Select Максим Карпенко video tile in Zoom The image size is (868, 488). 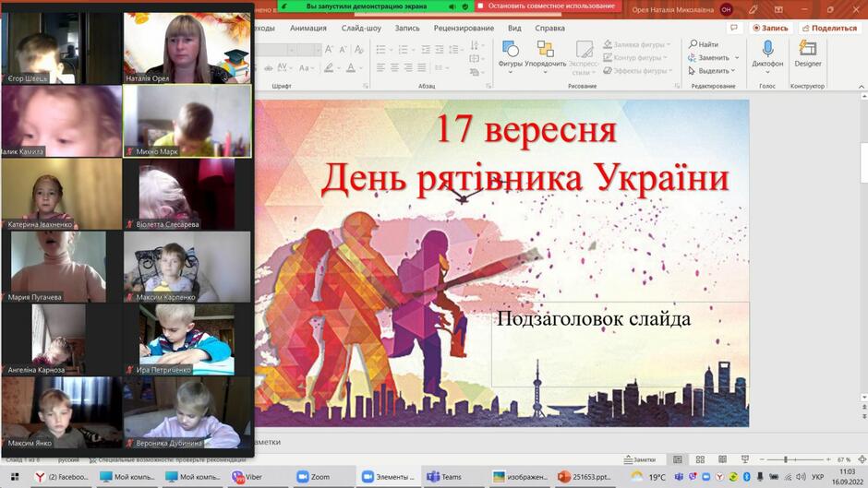pos(187,267)
